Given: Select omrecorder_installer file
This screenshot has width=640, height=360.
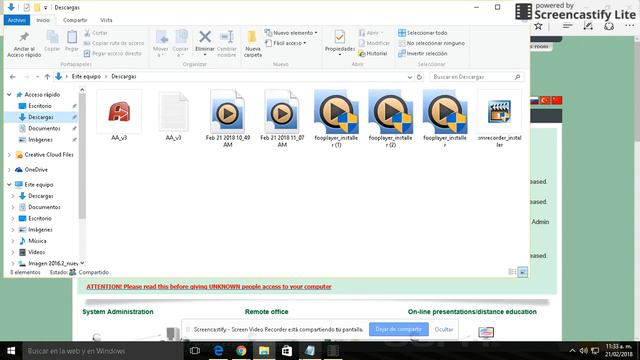Looking at the screenshot, I should click(x=499, y=119).
